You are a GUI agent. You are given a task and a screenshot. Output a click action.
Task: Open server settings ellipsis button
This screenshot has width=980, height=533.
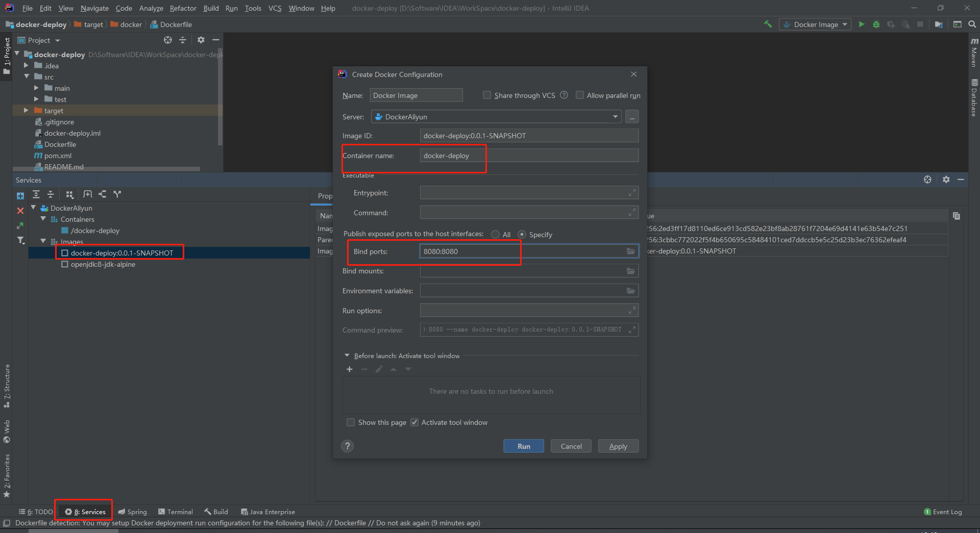coord(632,117)
